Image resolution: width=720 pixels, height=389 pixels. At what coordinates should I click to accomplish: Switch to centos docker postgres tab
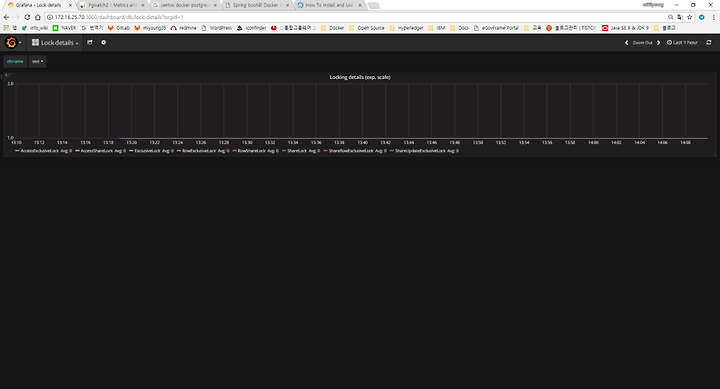185,5
